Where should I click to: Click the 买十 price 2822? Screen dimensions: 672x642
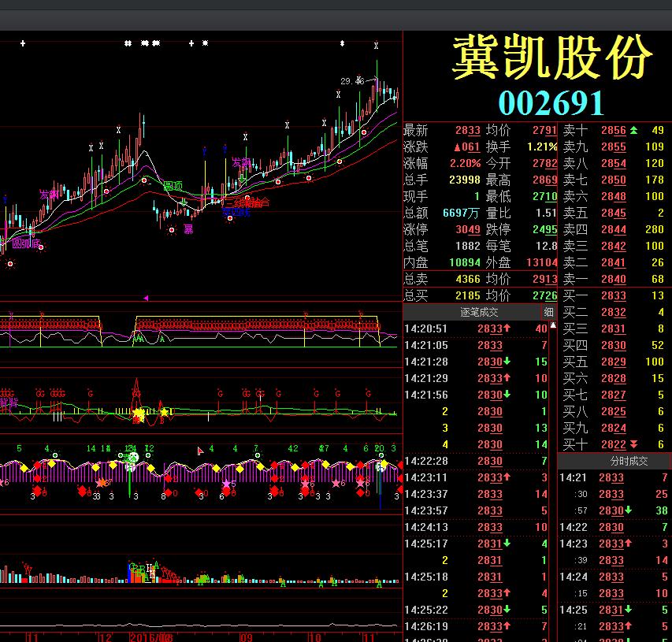(613, 445)
